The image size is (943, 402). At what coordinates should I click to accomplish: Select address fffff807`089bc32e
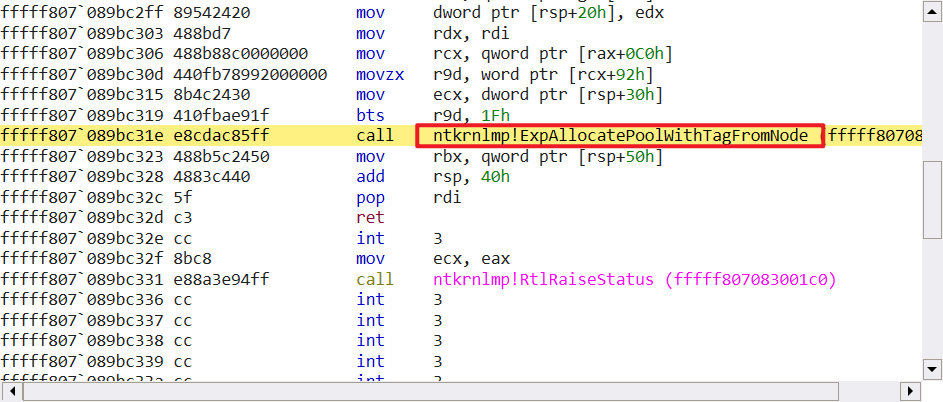(81, 238)
